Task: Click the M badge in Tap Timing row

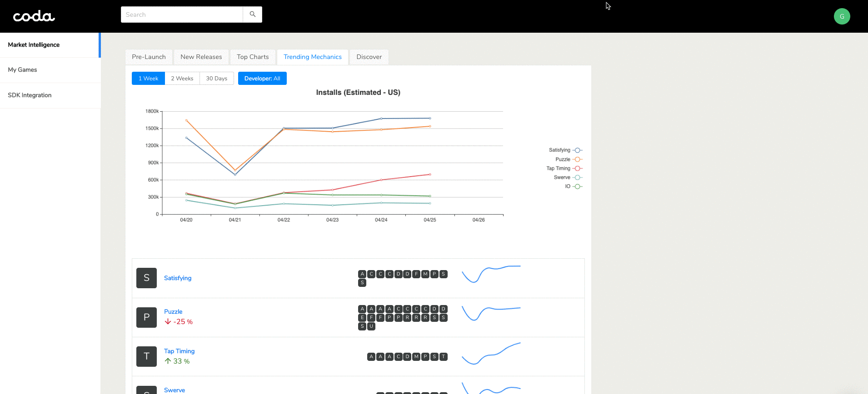Action: [x=416, y=357]
